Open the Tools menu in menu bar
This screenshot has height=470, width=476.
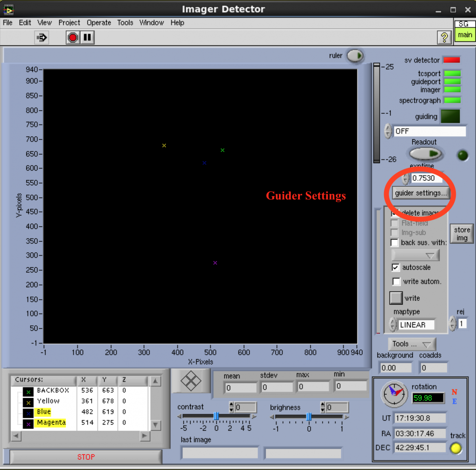(125, 23)
